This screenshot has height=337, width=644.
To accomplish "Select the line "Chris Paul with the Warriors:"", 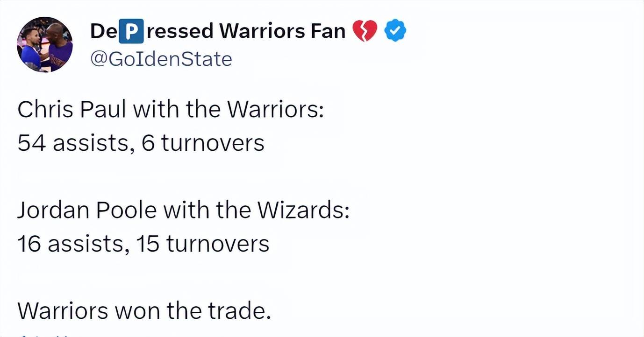I will pos(171,110).
